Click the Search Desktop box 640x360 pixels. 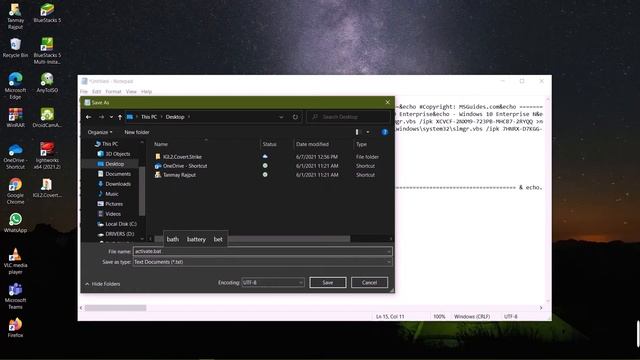coord(349,117)
